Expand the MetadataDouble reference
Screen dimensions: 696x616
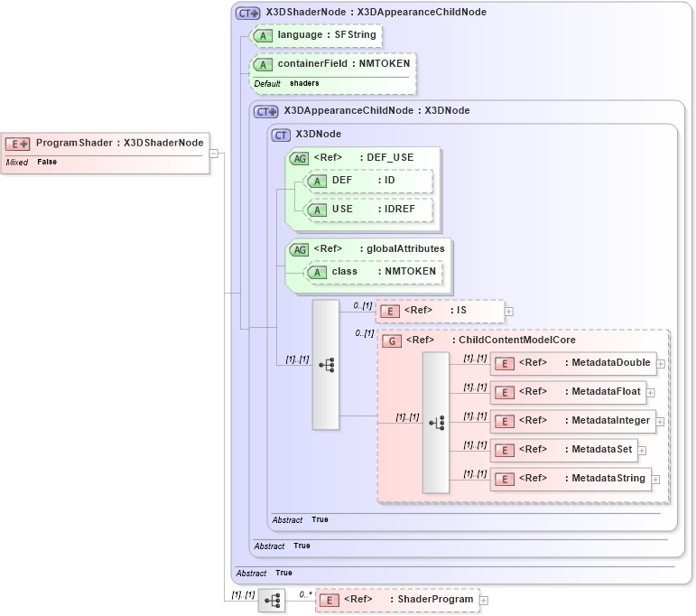pos(661,364)
